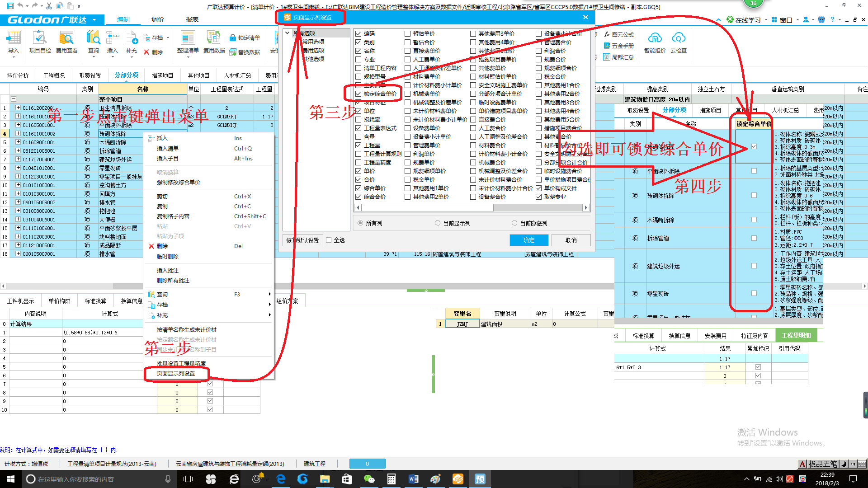Click the Copy icon in quick access bar
Screen dimensions: 868x488
60,6
